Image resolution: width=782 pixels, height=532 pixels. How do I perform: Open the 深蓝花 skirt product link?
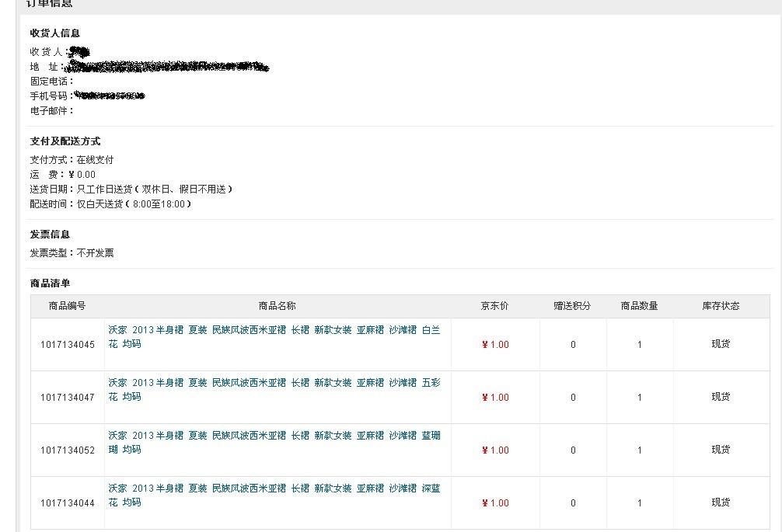(x=274, y=489)
